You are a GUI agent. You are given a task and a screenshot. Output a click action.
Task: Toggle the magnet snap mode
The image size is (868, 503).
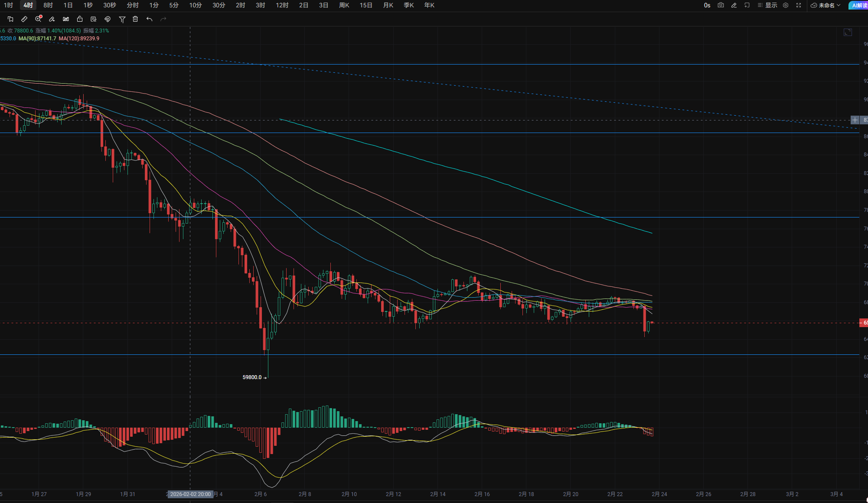coord(108,19)
